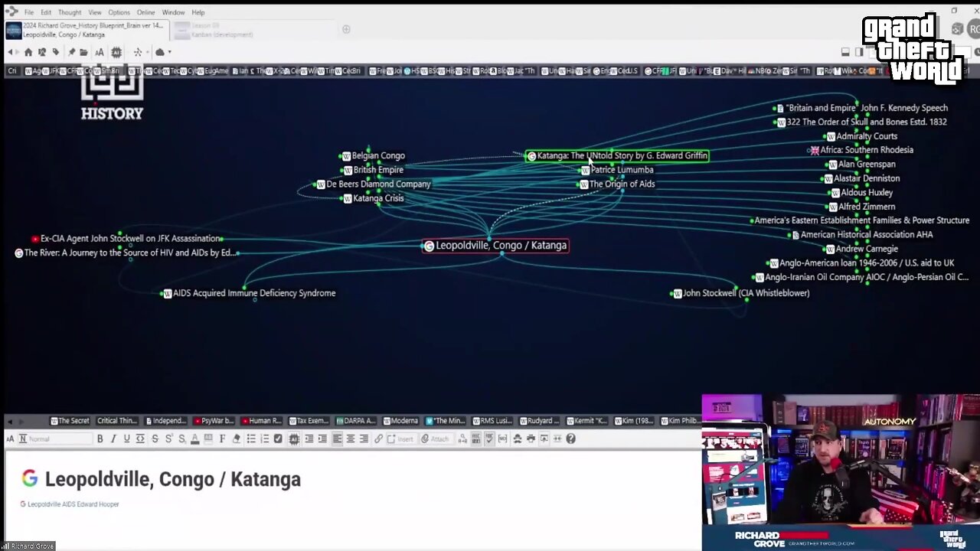The image size is (980, 551).
Task: Open the Katanga Crisis thought
Action: tap(378, 198)
